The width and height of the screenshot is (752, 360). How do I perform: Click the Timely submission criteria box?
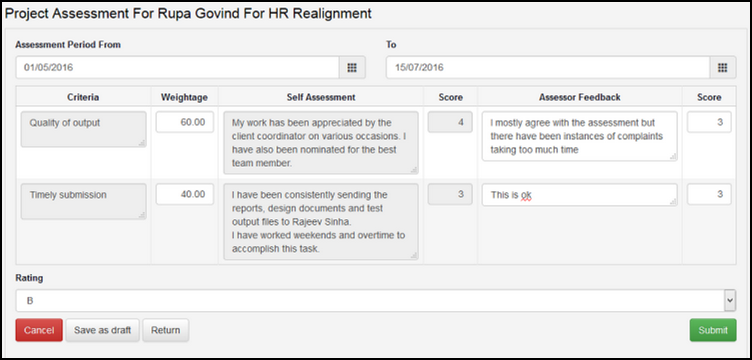(x=83, y=202)
